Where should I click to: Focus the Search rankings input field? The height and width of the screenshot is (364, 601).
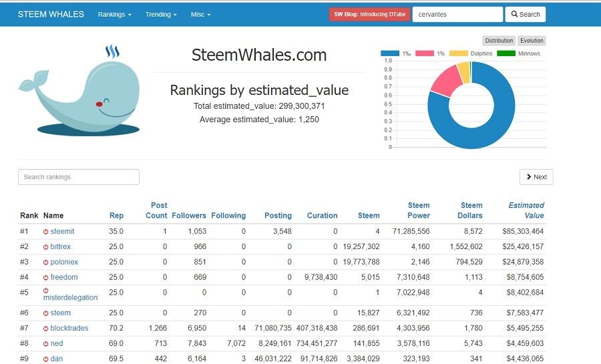coord(79,177)
